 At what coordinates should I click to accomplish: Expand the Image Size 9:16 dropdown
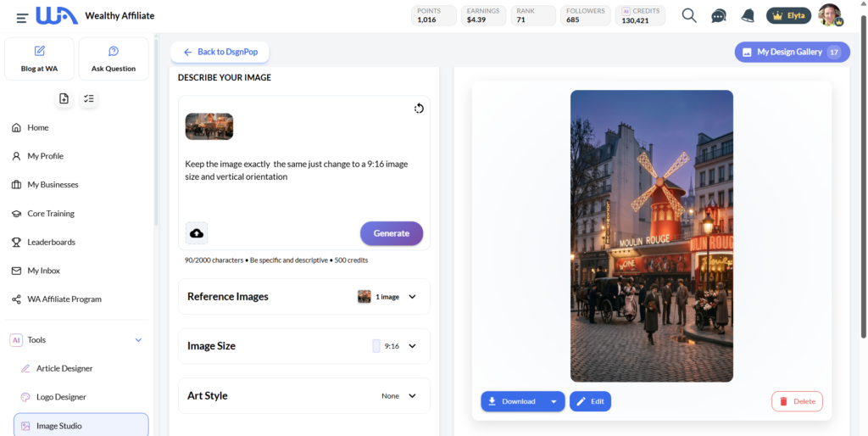click(304, 346)
